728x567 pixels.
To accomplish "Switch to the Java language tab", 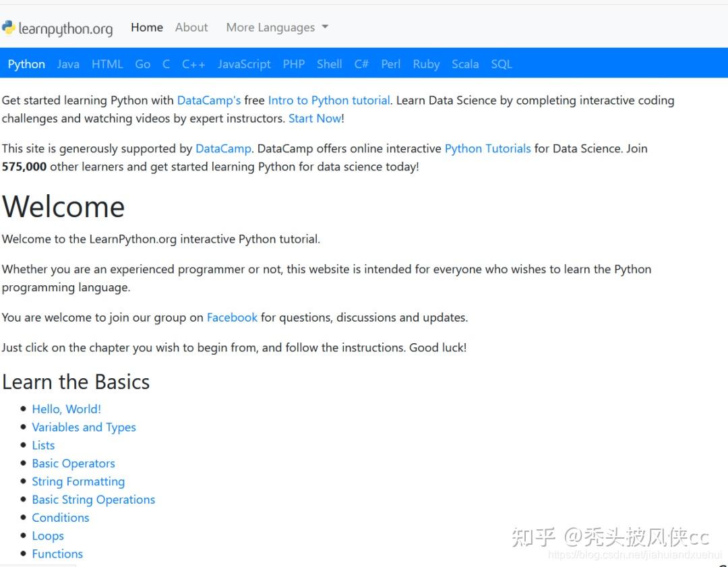I will tap(68, 64).
